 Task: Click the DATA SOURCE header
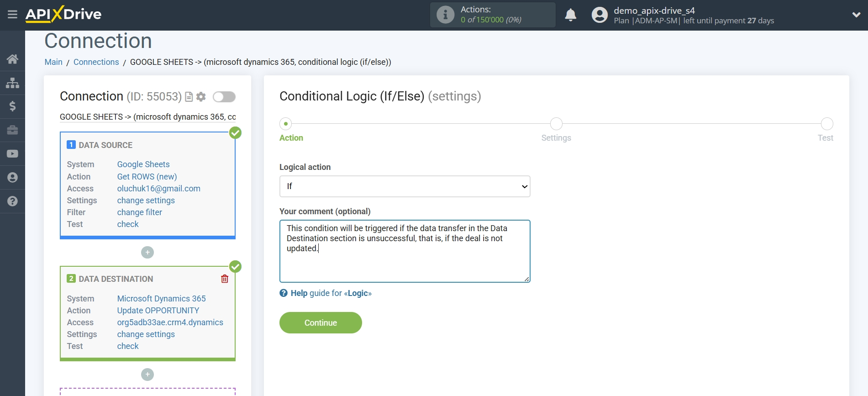(105, 145)
